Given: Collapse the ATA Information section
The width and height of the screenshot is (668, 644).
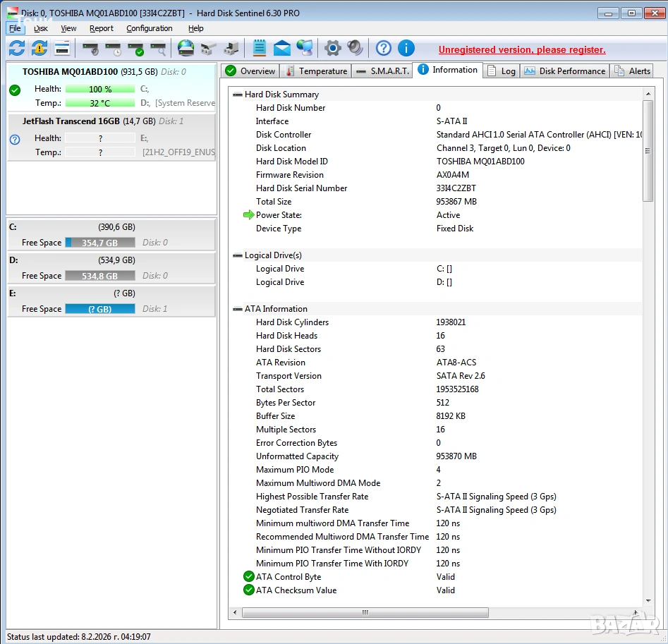Looking at the screenshot, I should coord(238,309).
